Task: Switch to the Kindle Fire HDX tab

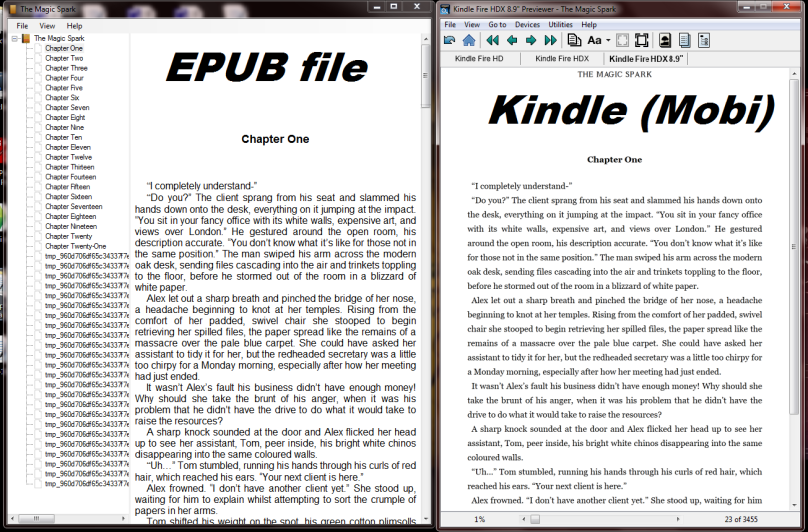Action: (561, 59)
